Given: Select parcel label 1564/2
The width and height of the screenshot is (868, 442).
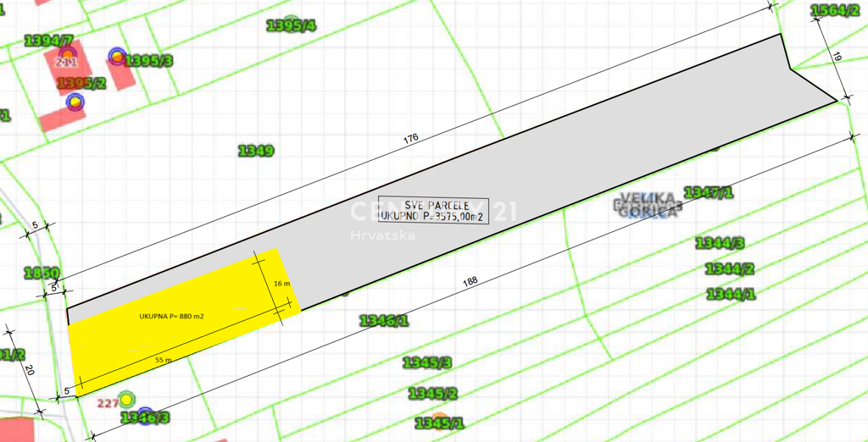Looking at the screenshot, I should 836,10.
